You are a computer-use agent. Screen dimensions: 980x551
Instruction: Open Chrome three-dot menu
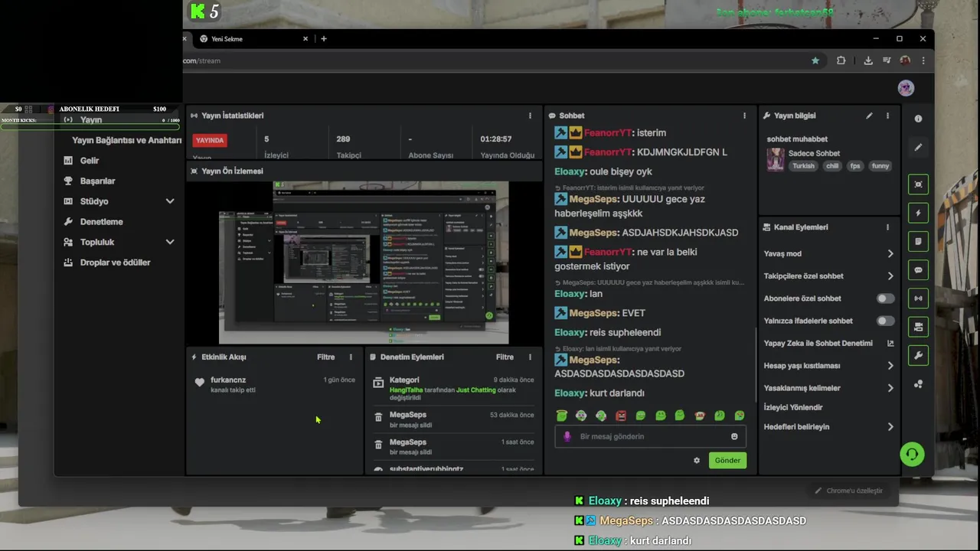click(923, 60)
